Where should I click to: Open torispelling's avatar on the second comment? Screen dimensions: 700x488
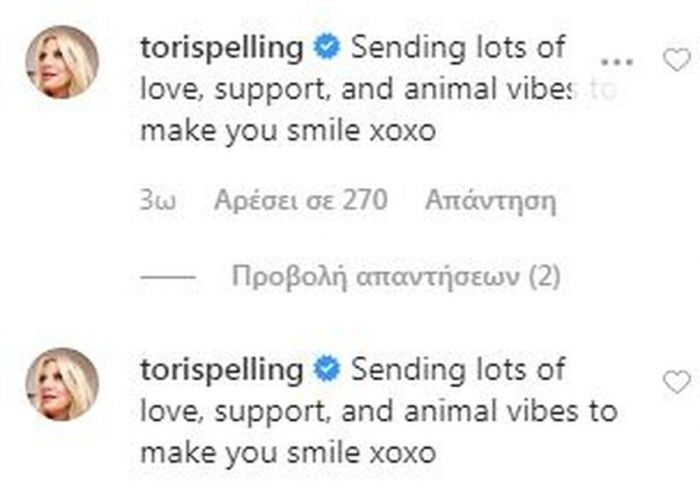pyautogui.click(x=62, y=384)
